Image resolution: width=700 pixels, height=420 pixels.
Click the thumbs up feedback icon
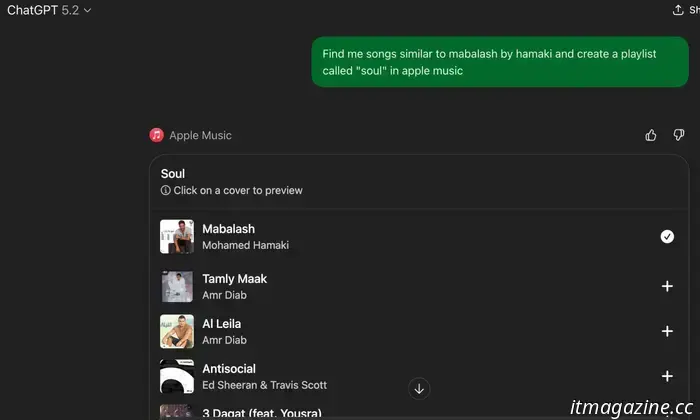(x=651, y=135)
